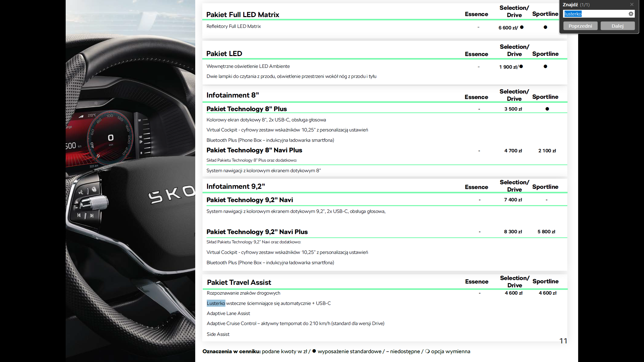644x362 pixels.
Task: Click Pakiet Technology 8" Navi Plus heading
Action: tap(254, 150)
